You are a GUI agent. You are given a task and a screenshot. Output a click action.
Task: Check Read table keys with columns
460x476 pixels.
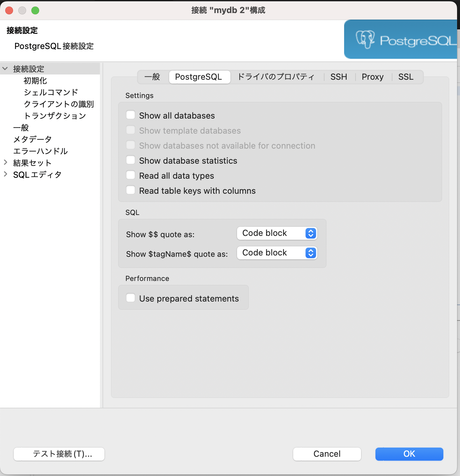[x=131, y=190]
